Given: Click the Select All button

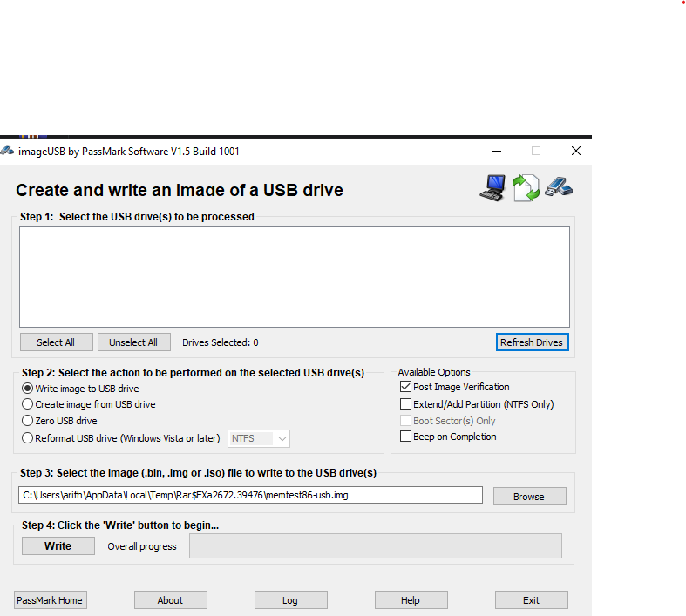Looking at the screenshot, I should pos(57,342).
